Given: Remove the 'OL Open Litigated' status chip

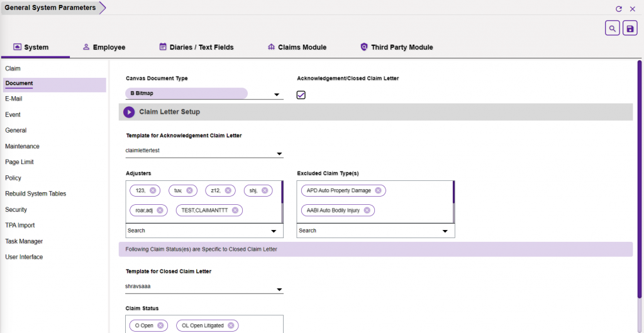Looking at the screenshot, I should (231, 325).
